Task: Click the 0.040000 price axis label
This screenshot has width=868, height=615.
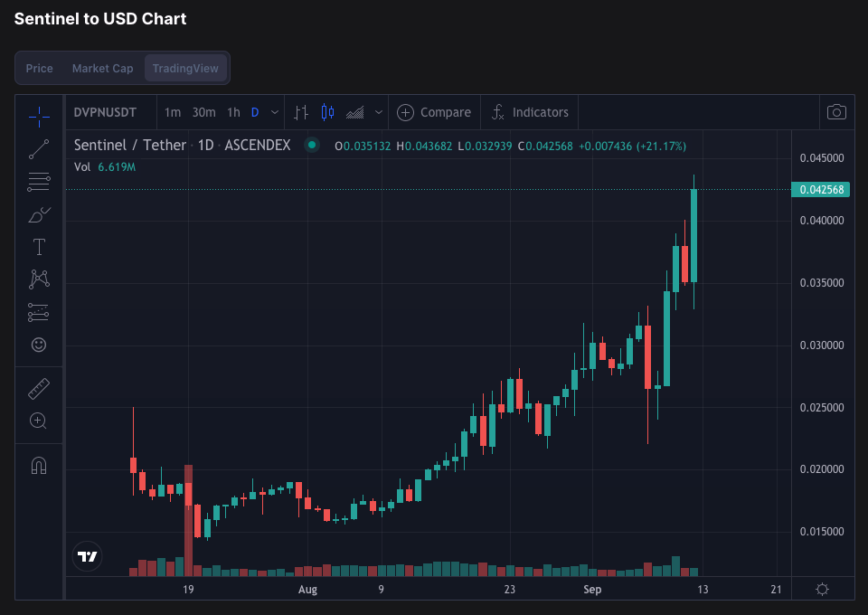Action: click(x=822, y=221)
